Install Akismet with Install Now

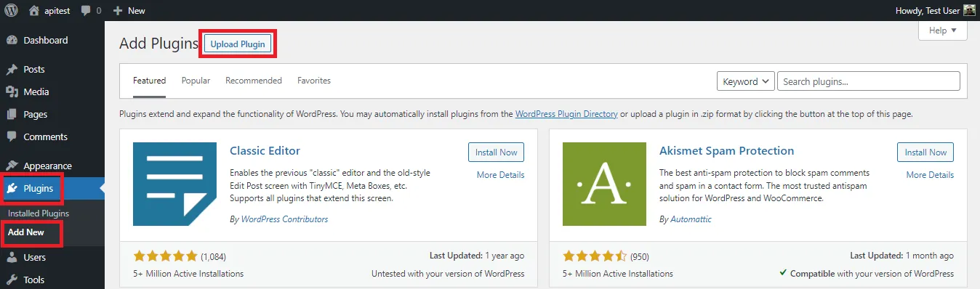tap(925, 152)
